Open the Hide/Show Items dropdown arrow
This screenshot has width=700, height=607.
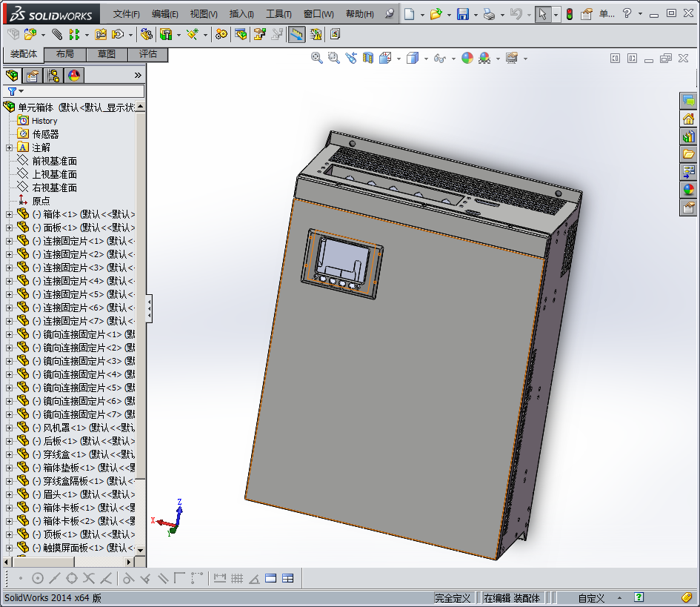click(x=453, y=59)
